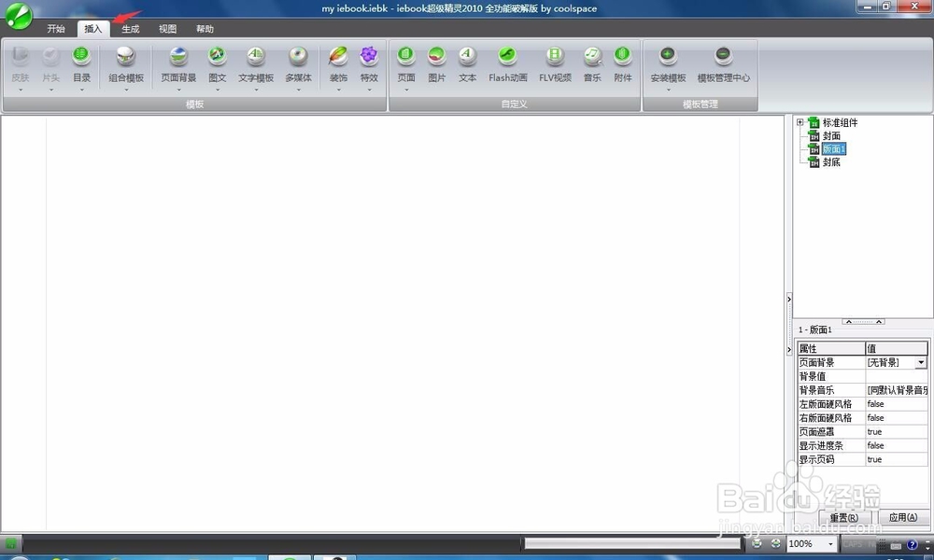This screenshot has height=560, width=934.
Task: Click the green iebook application logo button
Action: [19, 16]
